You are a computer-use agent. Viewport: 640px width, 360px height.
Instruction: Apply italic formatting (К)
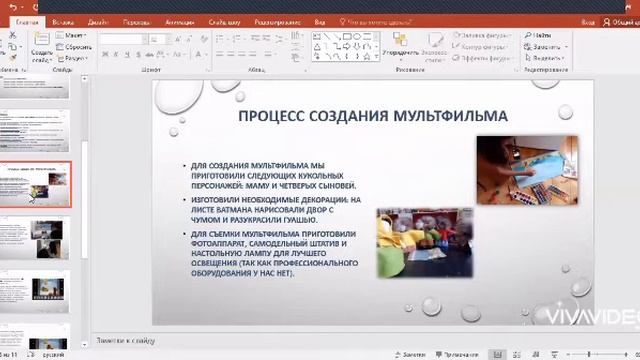[116, 54]
